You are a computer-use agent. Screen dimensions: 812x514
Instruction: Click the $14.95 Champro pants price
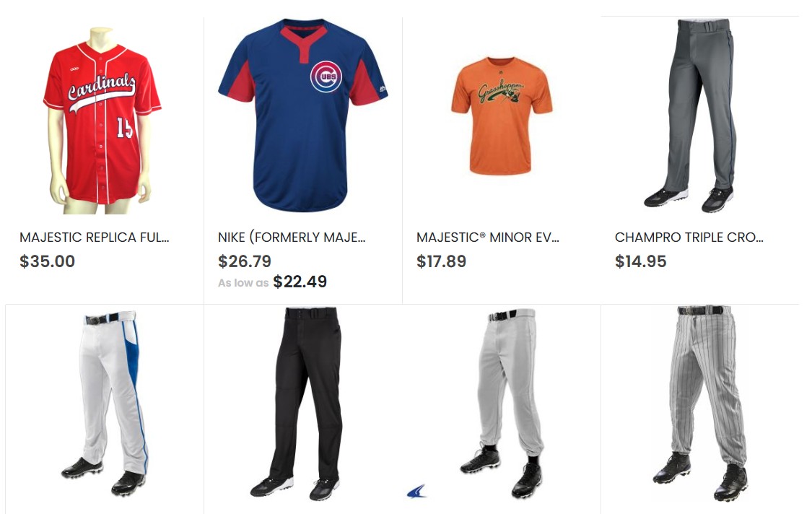641,261
